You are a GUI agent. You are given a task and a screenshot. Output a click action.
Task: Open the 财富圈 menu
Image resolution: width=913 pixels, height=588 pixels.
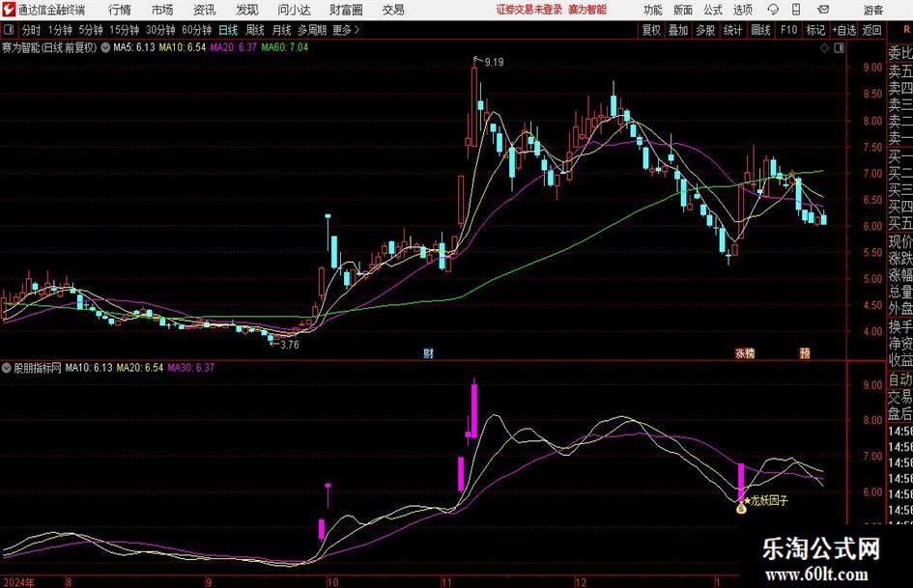(x=346, y=10)
